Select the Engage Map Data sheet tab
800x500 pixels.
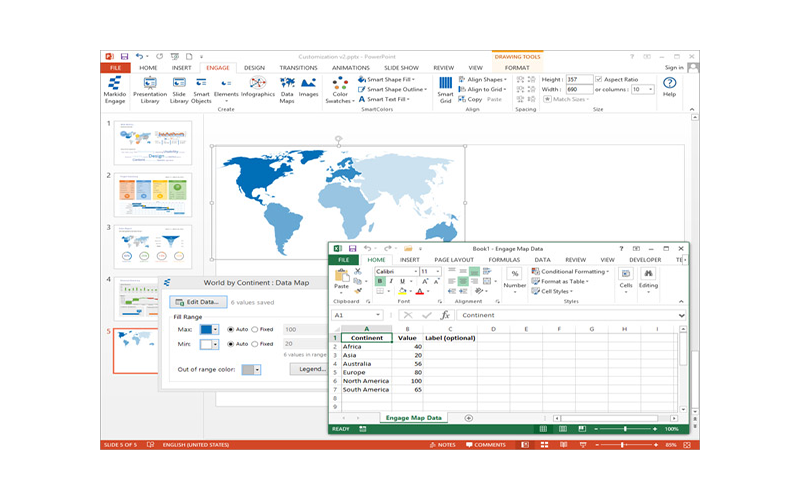tap(413, 418)
